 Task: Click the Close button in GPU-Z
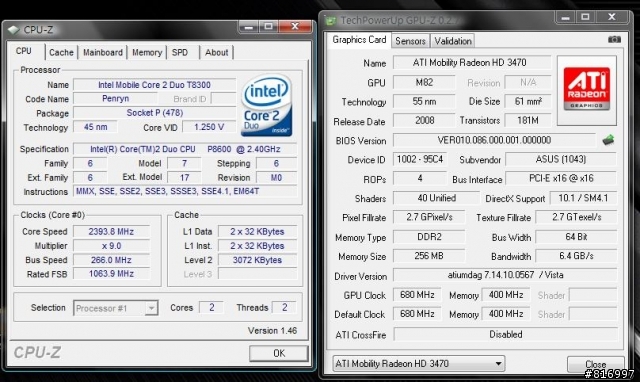coord(596,364)
